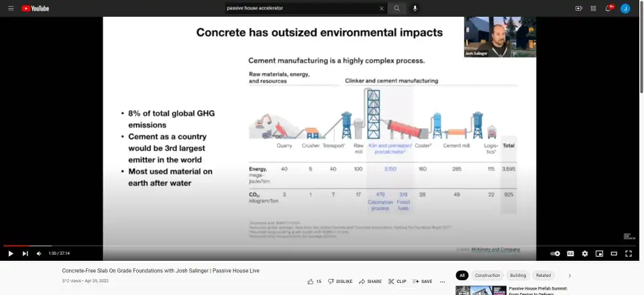Viewport: 644px width, 295px height.
Task: Open the hamburger guide menu
Action: 9,8
